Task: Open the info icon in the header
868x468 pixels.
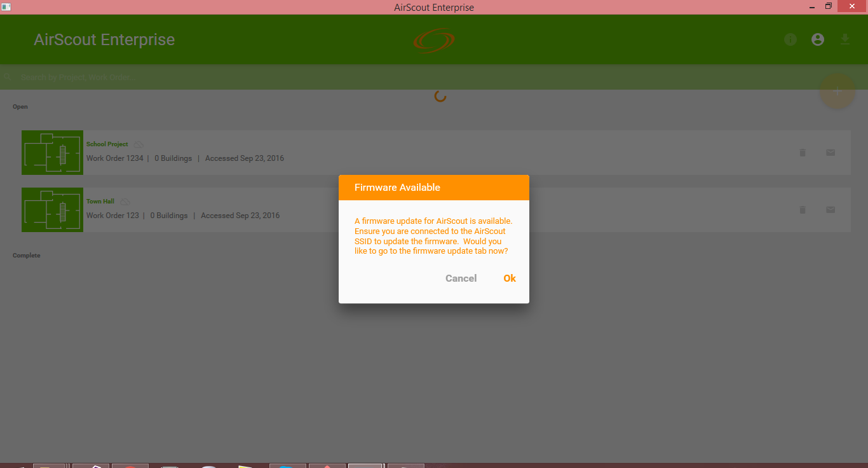Action: click(790, 39)
